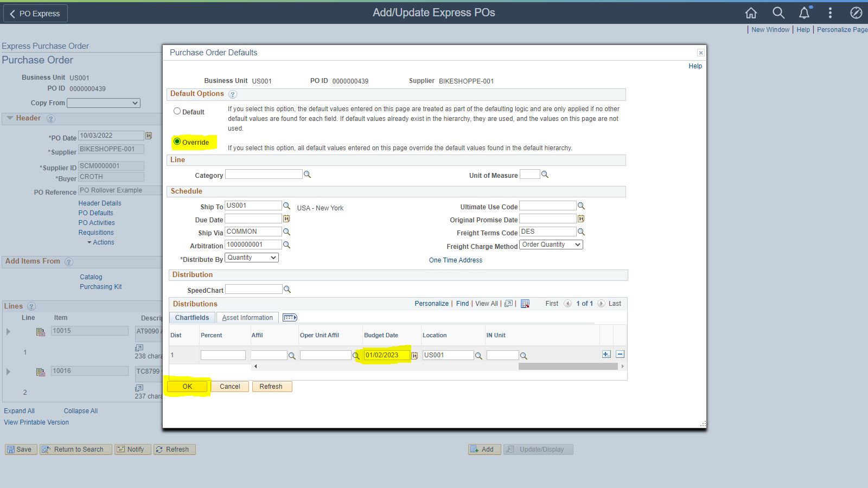Select the Chartfields tab
The width and height of the screenshot is (868, 488).
tap(192, 318)
